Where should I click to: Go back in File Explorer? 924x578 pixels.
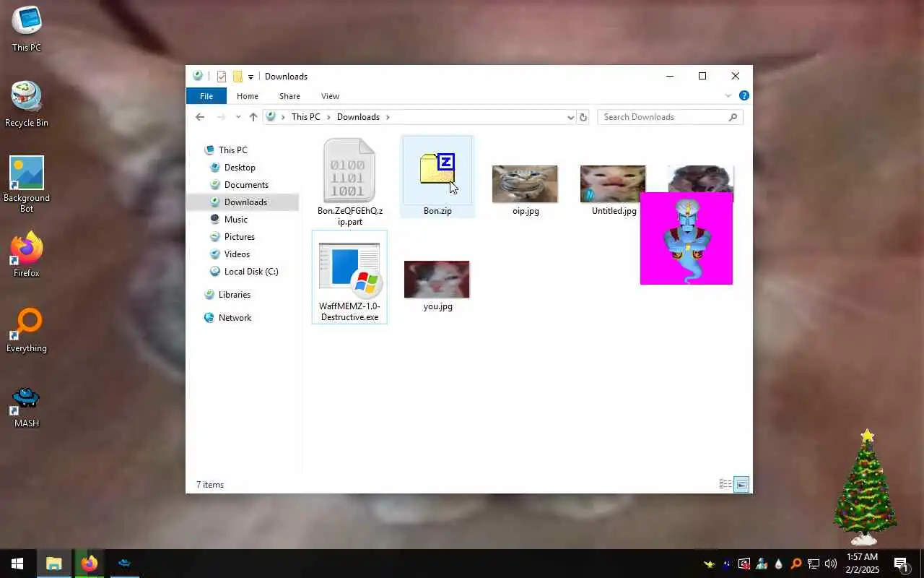pyautogui.click(x=200, y=117)
